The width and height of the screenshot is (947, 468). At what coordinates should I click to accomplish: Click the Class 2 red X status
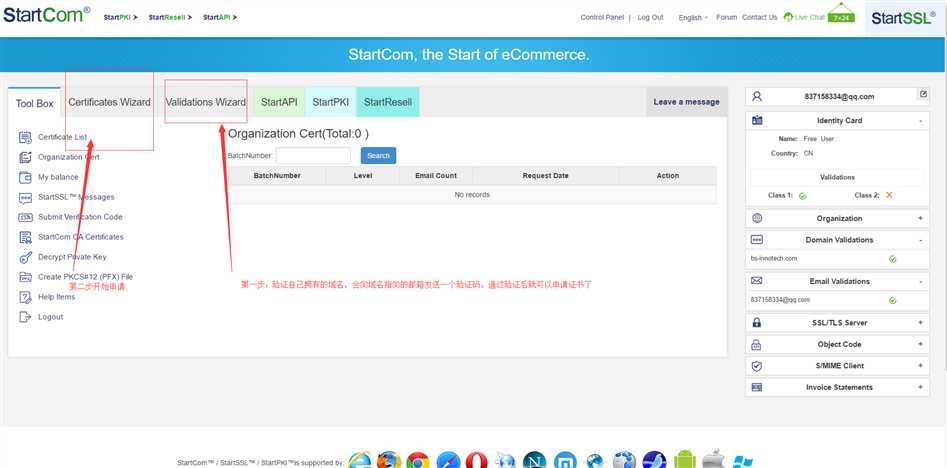[x=889, y=195]
